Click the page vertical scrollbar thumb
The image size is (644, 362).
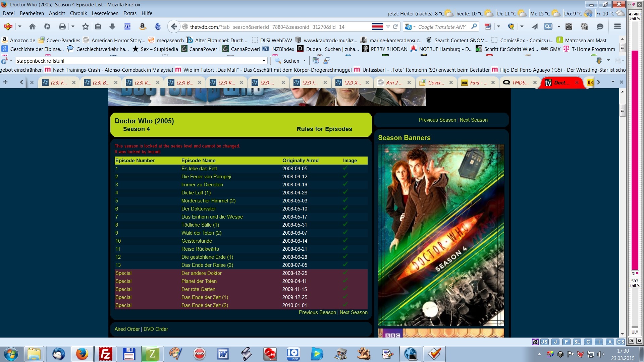(623, 110)
